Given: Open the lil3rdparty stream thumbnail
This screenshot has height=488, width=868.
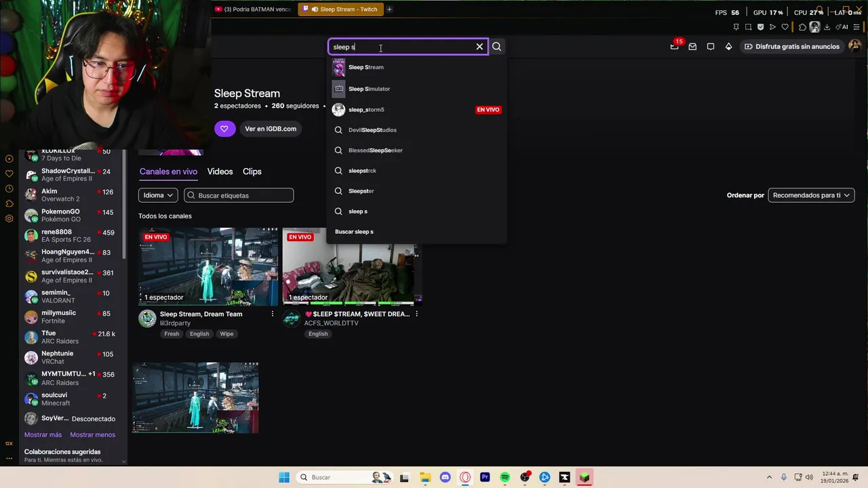Looking at the screenshot, I should click(208, 266).
